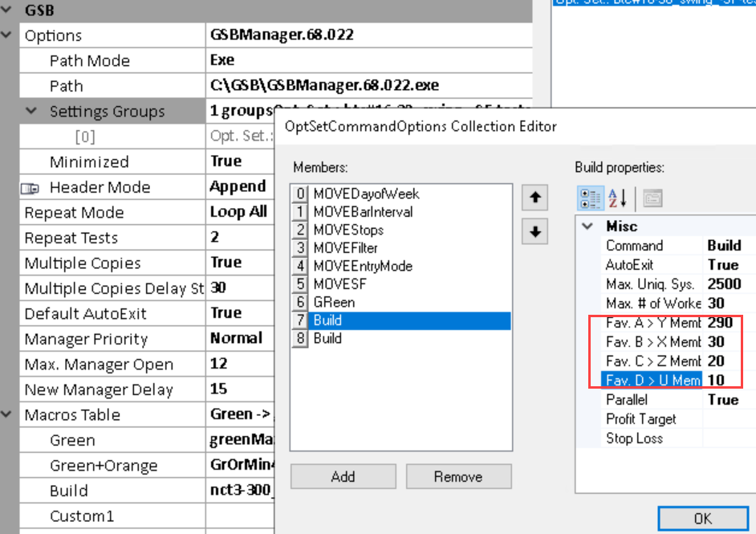Confirm the dialog with OK
756x534 pixels.
pos(701,518)
